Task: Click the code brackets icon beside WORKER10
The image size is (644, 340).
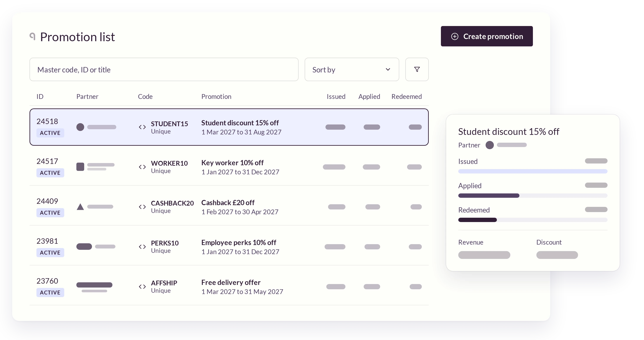Action: tap(142, 167)
